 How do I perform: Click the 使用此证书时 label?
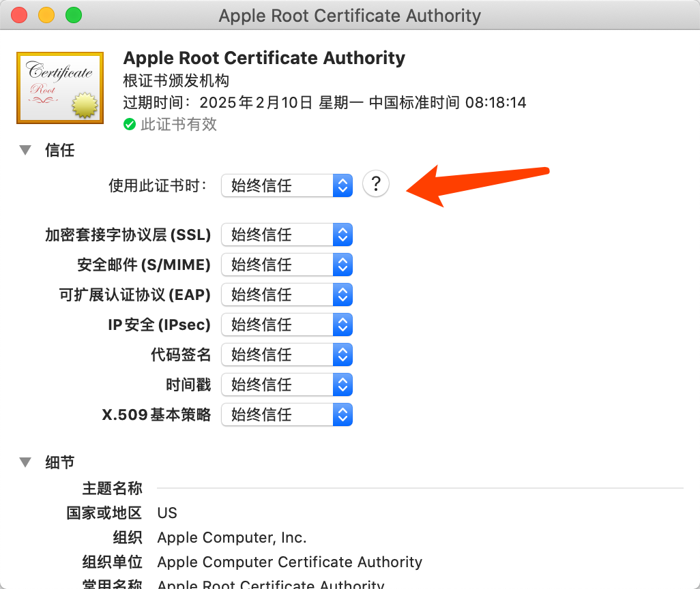tap(158, 185)
